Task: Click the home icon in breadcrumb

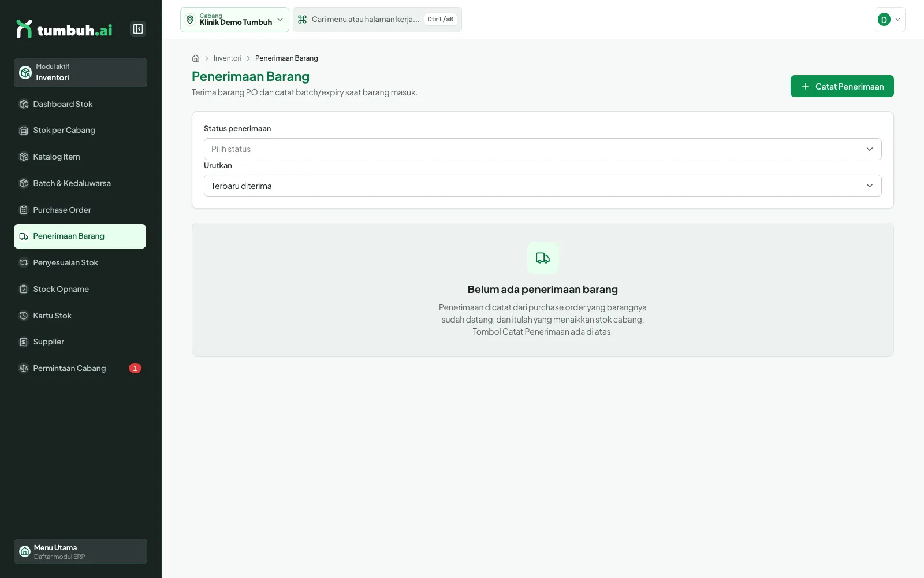Action: pos(196,58)
